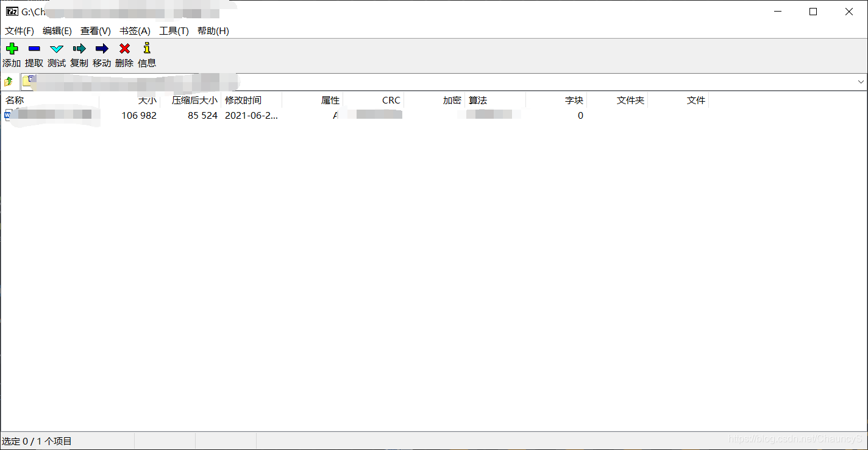This screenshot has width=868, height=450.
Task: Maximize the 7-Zip window
Action: click(x=813, y=12)
